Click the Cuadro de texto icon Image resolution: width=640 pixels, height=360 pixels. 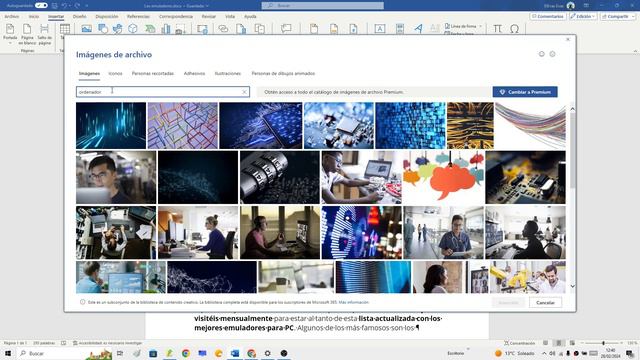tap(380, 29)
